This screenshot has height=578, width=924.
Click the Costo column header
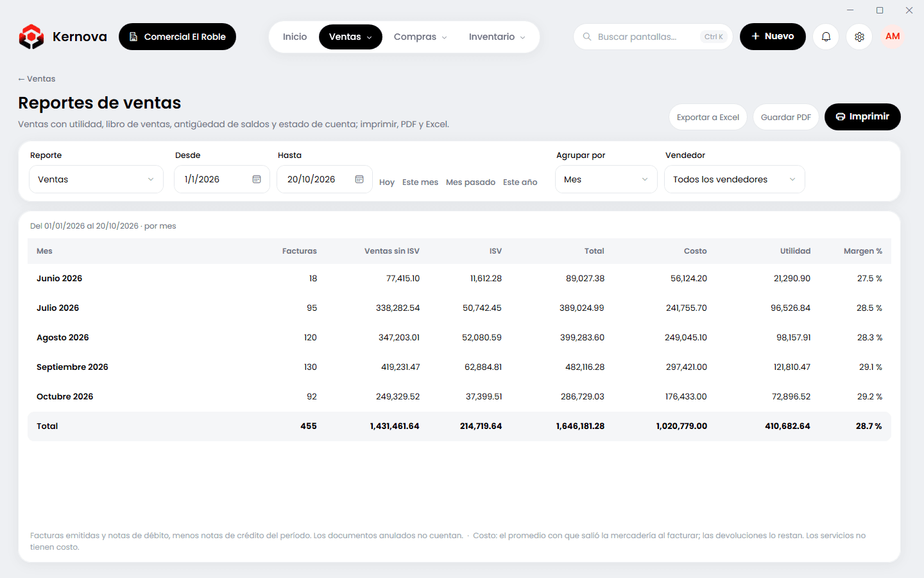695,251
